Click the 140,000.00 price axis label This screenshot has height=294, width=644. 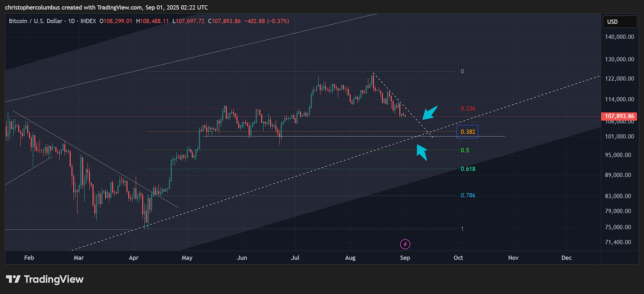[621, 38]
